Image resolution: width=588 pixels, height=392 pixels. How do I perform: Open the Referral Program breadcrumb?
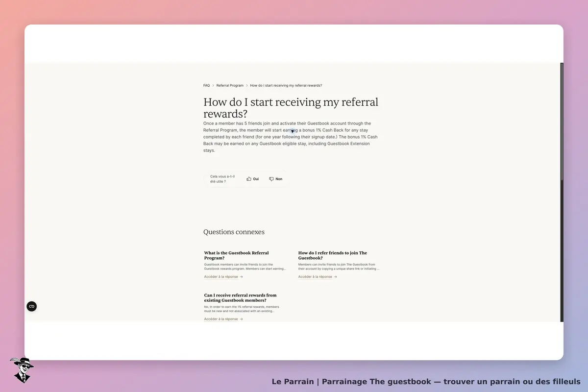pyautogui.click(x=230, y=85)
